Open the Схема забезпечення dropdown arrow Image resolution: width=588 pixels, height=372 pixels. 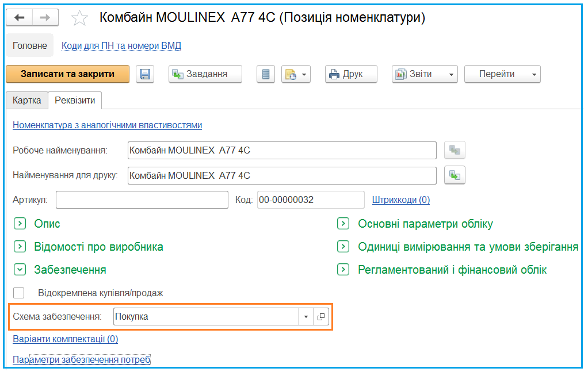pos(306,317)
